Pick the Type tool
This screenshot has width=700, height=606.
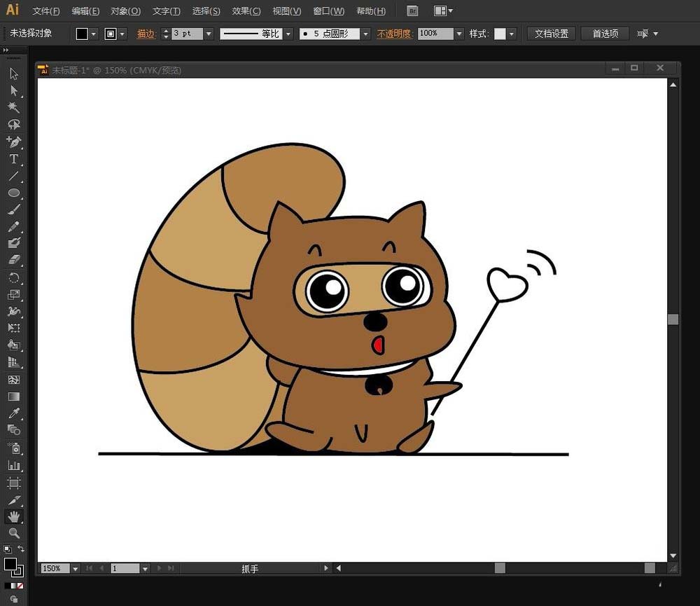tap(13, 159)
